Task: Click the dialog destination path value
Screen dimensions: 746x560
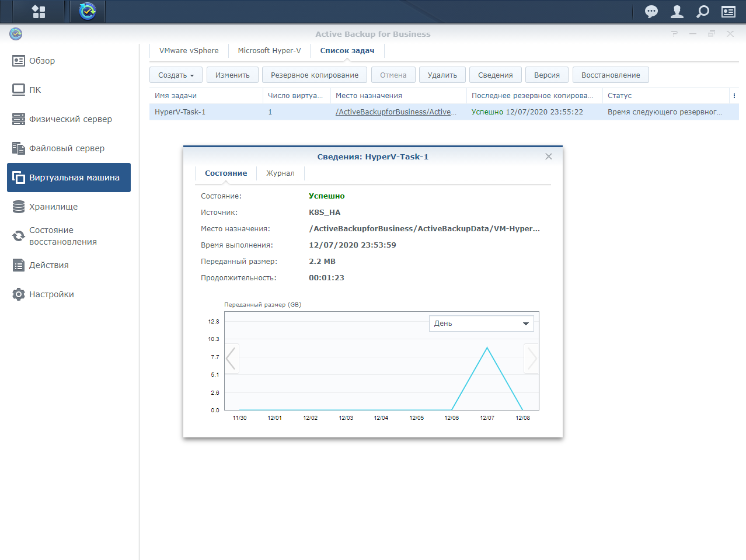Action: [x=424, y=229]
